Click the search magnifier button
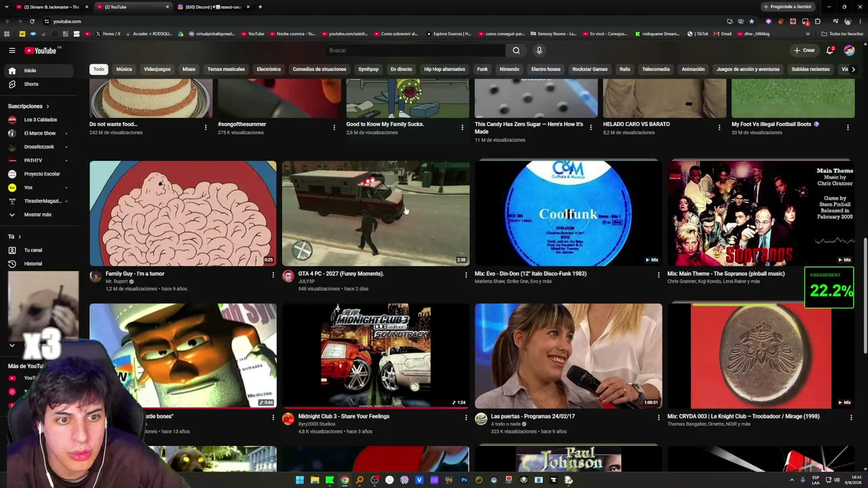The height and width of the screenshot is (488, 868). pos(516,50)
